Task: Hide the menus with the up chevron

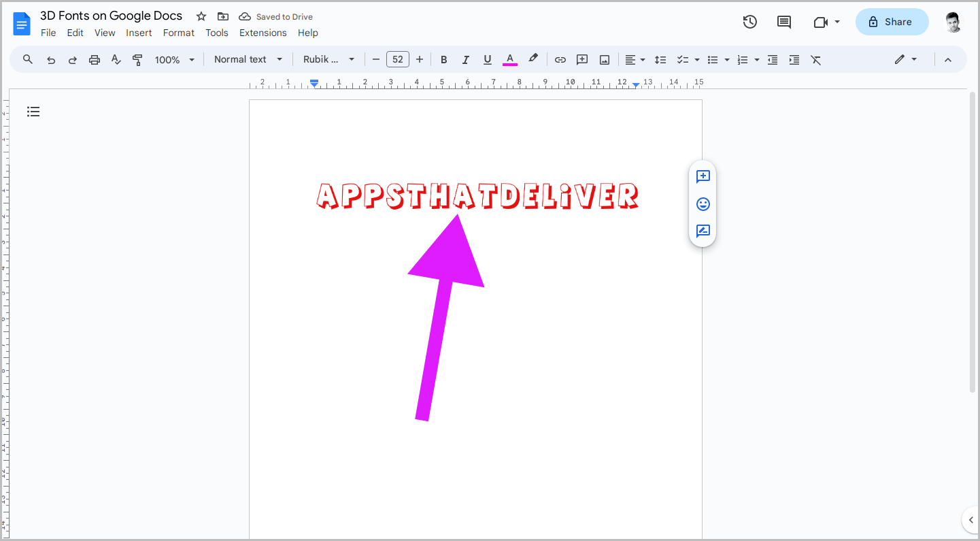Action: click(x=948, y=60)
